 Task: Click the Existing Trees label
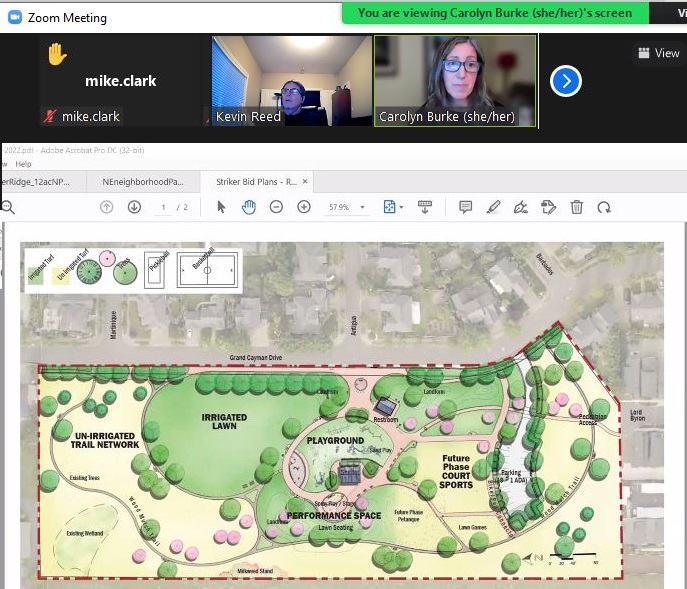[x=85, y=478]
